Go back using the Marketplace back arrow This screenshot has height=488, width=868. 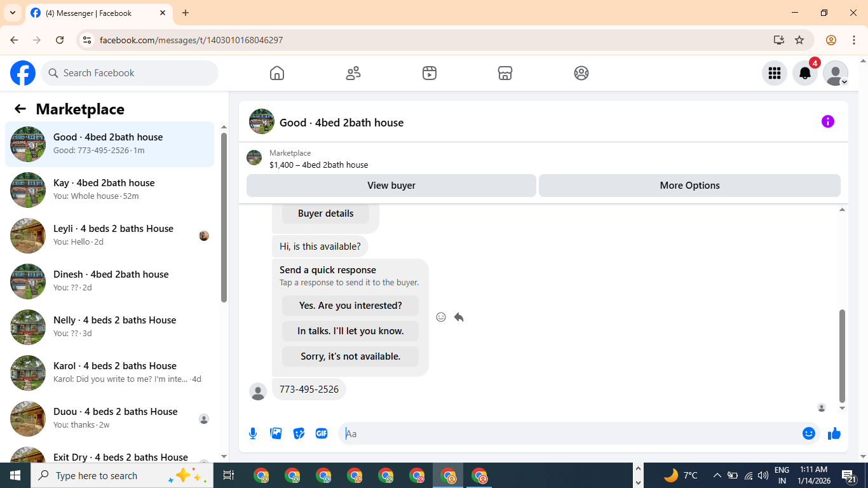point(20,109)
